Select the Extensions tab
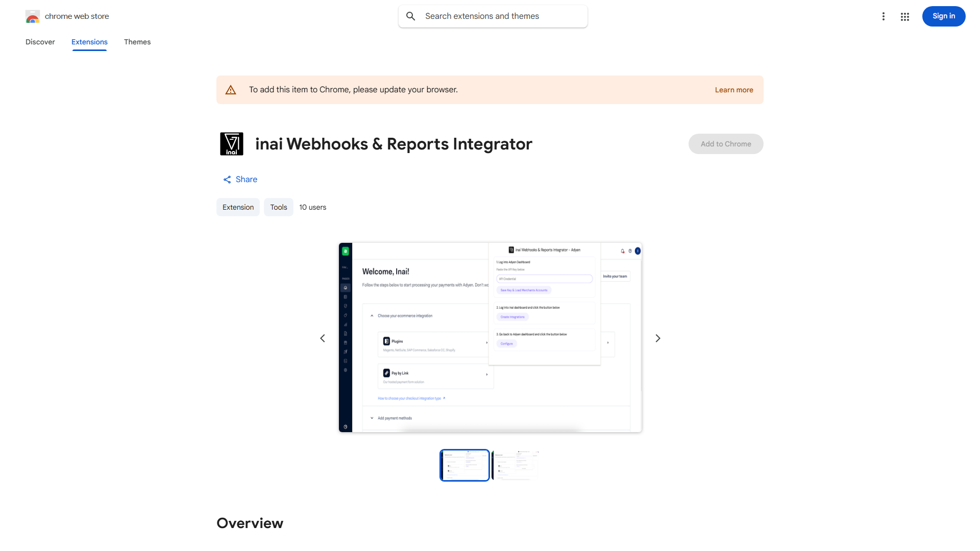Screen dimensions: 980x551 pyautogui.click(x=89, y=42)
